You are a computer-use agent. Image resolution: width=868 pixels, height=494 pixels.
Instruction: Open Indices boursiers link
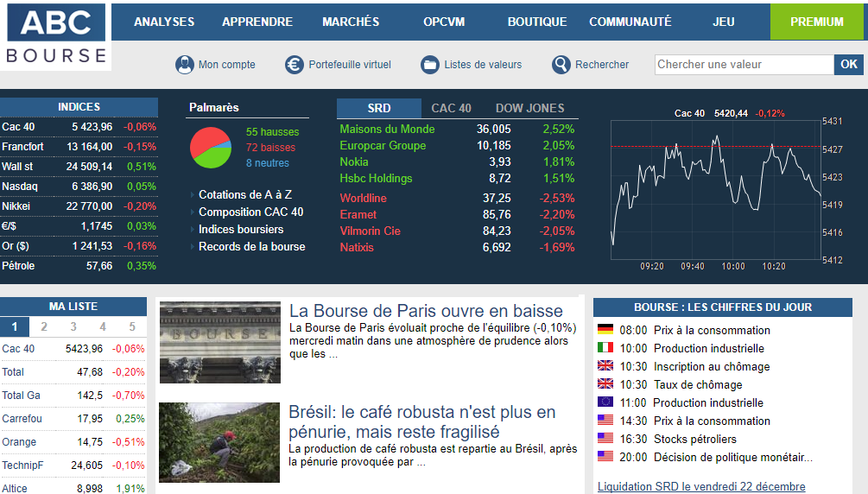pyautogui.click(x=241, y=229)
